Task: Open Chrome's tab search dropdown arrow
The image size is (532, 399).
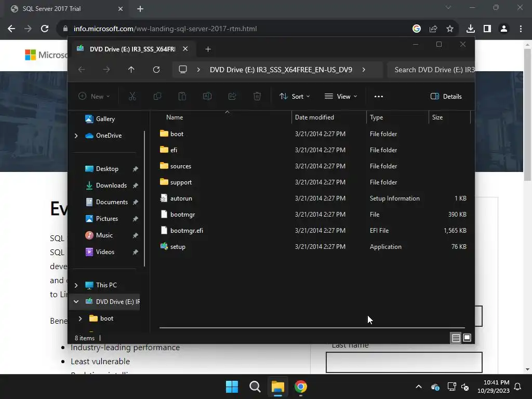Action: click(448, 7)
